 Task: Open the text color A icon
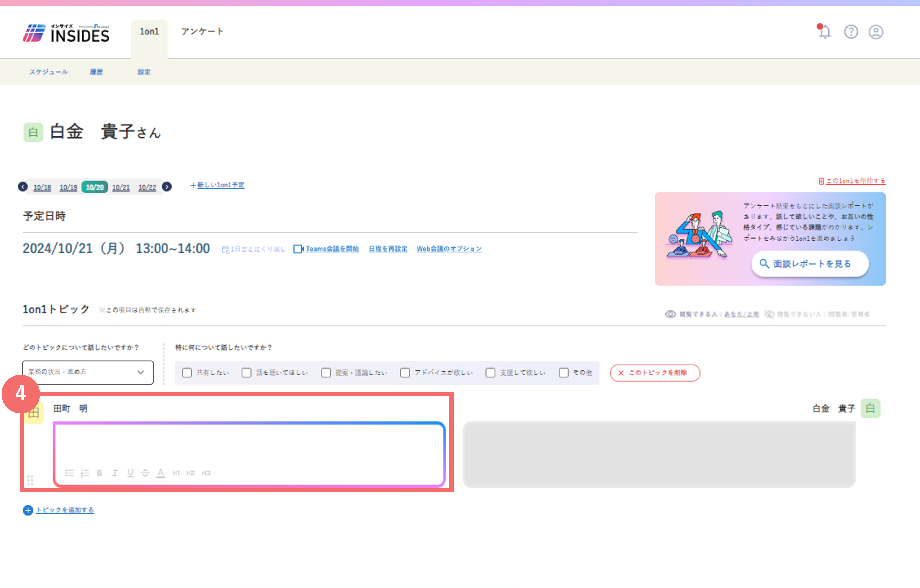point(160,473)
